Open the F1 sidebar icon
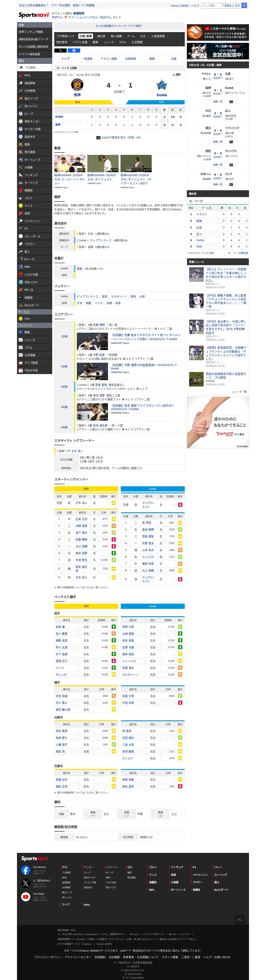The image size is (266, 980). pos(21,229)
